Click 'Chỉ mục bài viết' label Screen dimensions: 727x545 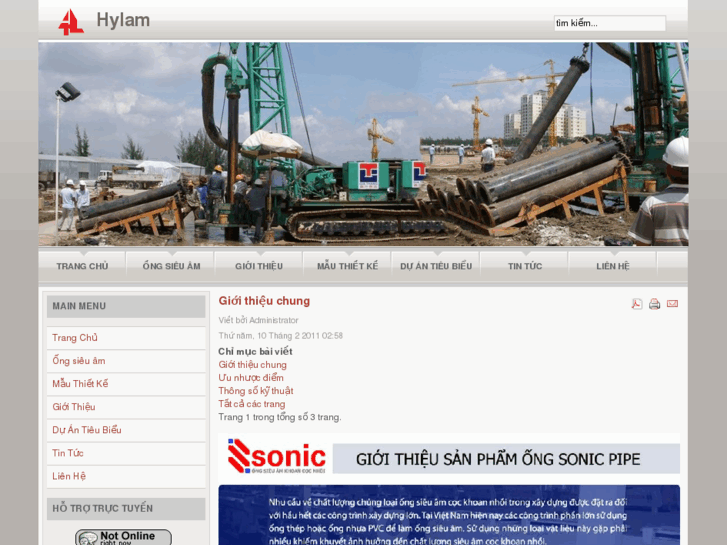pos(255,351)
